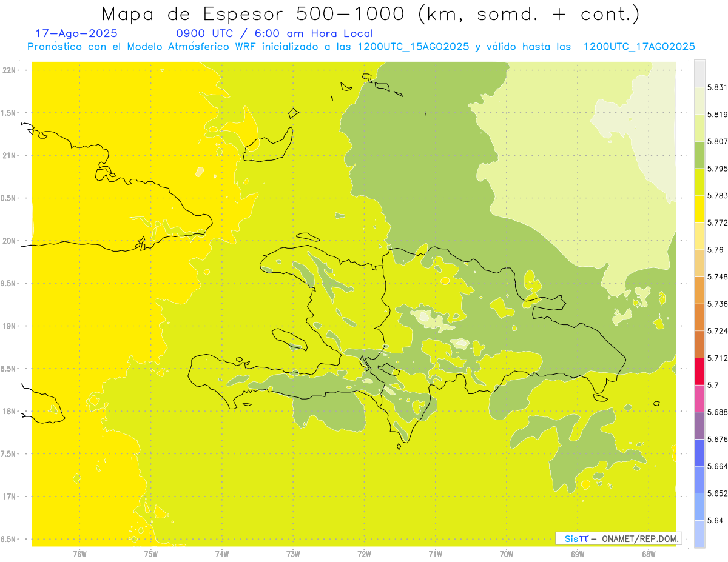Viewport: 728px width, 562px height.
Task: Click the '73W' longitude label
Action: pos(293,554)
